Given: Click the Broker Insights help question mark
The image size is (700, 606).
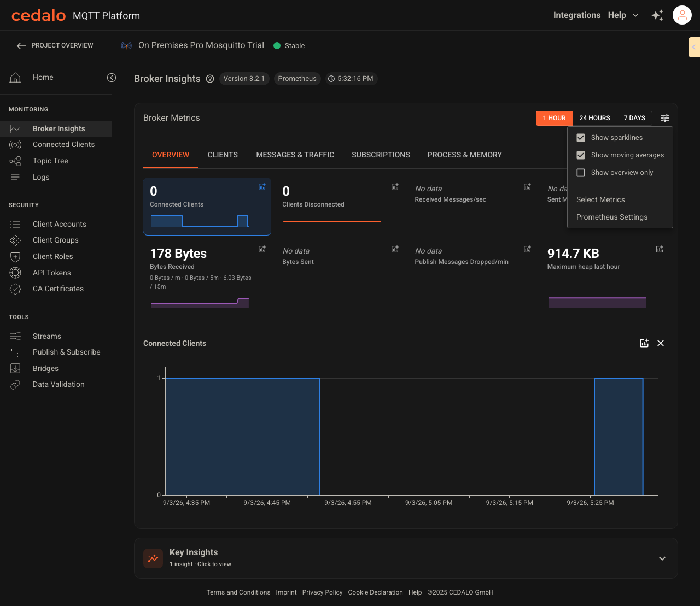Looking at the screenshot, I should 210,79.
